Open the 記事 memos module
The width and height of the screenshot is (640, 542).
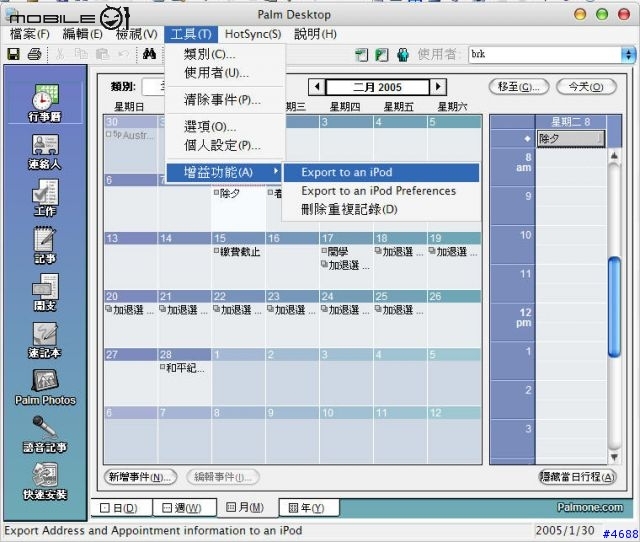click(45, 246)
